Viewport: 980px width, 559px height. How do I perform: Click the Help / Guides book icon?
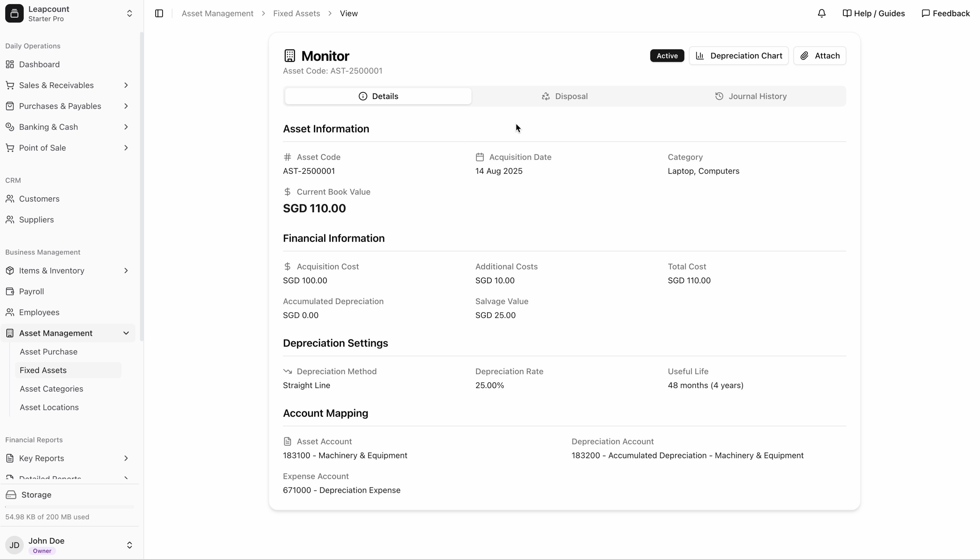(x=847, y=14)
